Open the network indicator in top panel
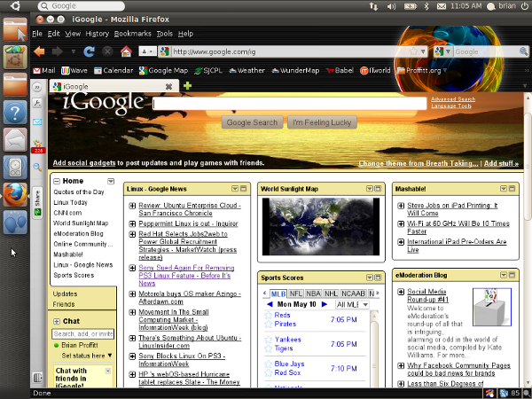Image resolution: width=532 pixels, height=399 pixels. pos(373,6)
